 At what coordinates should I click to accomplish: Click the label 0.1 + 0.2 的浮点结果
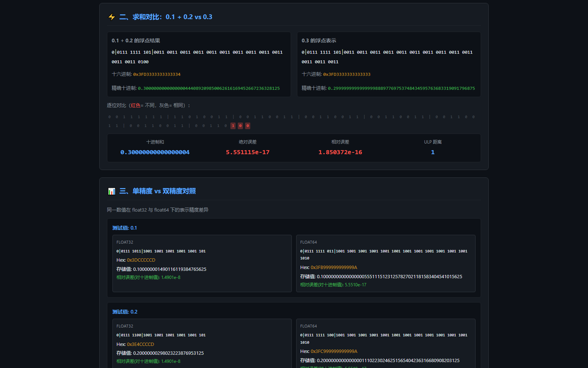click(136, 40)
